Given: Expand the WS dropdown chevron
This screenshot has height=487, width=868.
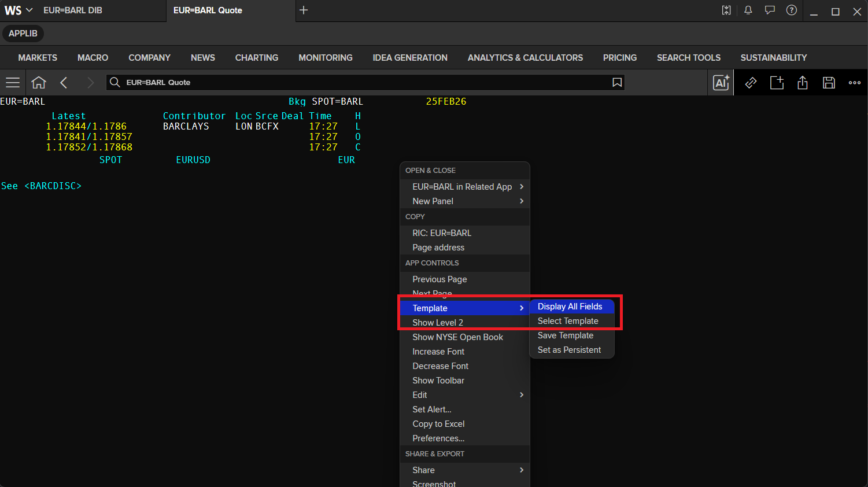Looking at the screenshot, I should (x=29, y=10).
